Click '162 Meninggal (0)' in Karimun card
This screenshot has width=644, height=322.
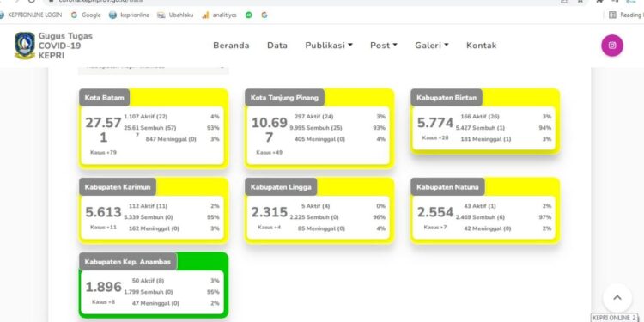[154, 228]
